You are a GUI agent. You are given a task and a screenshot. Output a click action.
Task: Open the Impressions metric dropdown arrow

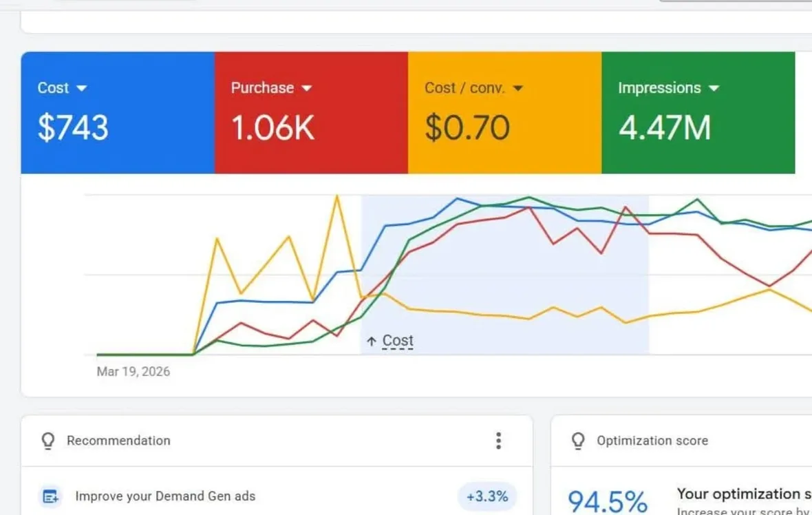[714, 89]
